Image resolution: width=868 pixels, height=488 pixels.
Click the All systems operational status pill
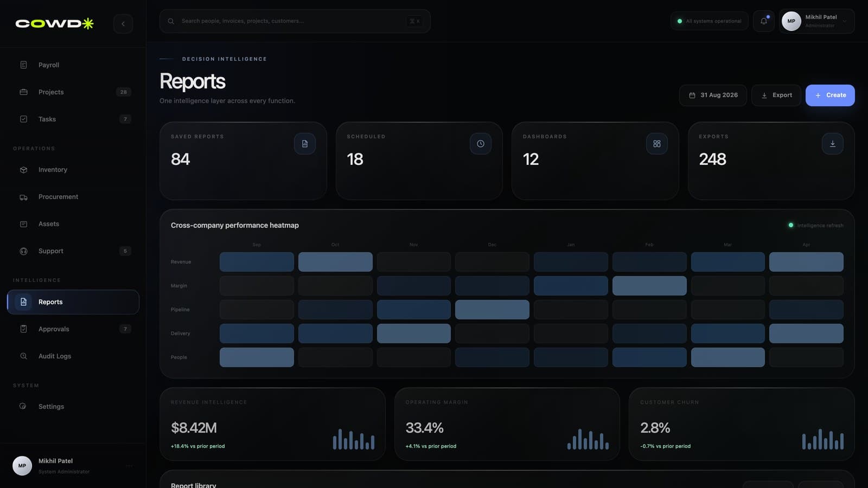coord(709,21)
